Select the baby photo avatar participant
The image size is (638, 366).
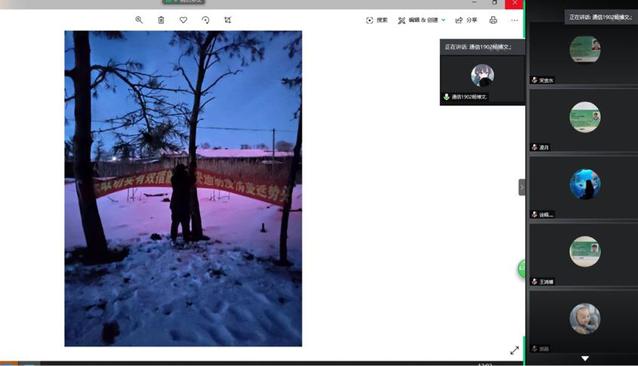585,319
